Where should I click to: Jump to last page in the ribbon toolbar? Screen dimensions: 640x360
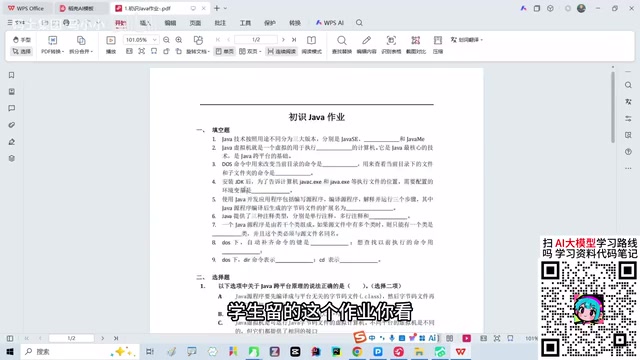[x=293, y=40]
